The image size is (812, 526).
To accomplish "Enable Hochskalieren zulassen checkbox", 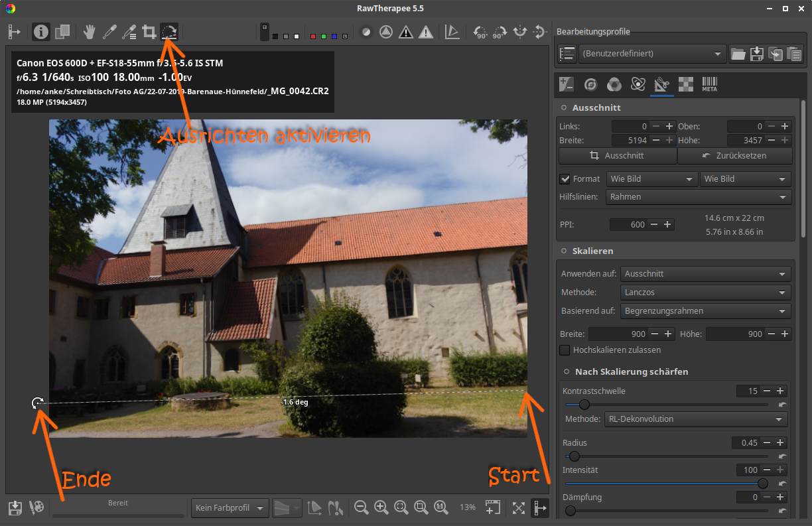I will tap(565, 350).
